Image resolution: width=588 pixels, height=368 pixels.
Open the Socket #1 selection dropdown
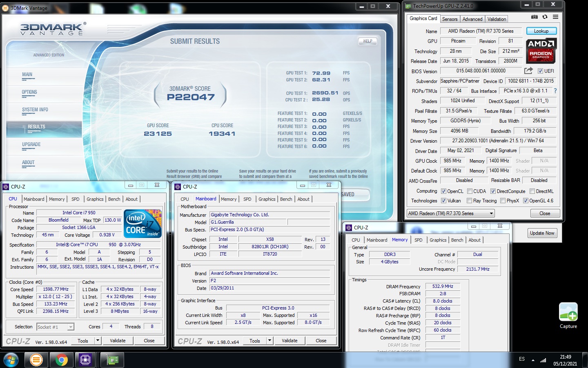tap(55, 327)
